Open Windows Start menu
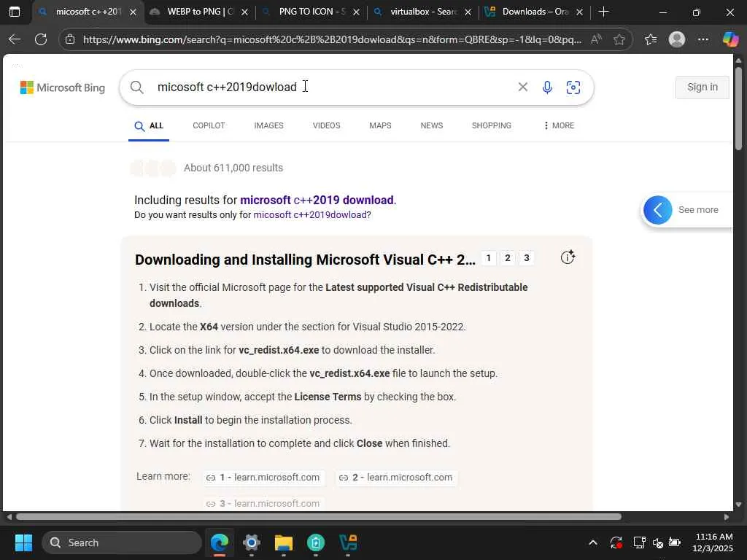Viewport: 747px width, 560px height. tap(23, 542)
